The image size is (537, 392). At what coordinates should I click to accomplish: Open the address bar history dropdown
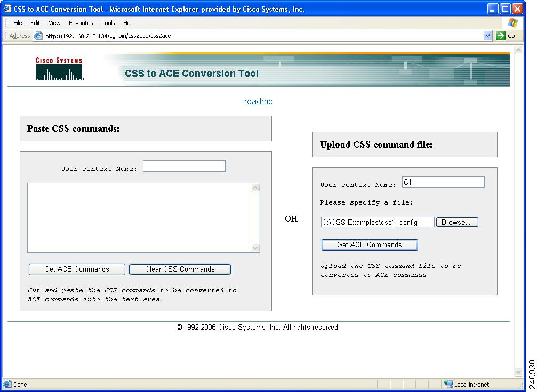click(x=488, y=36)
